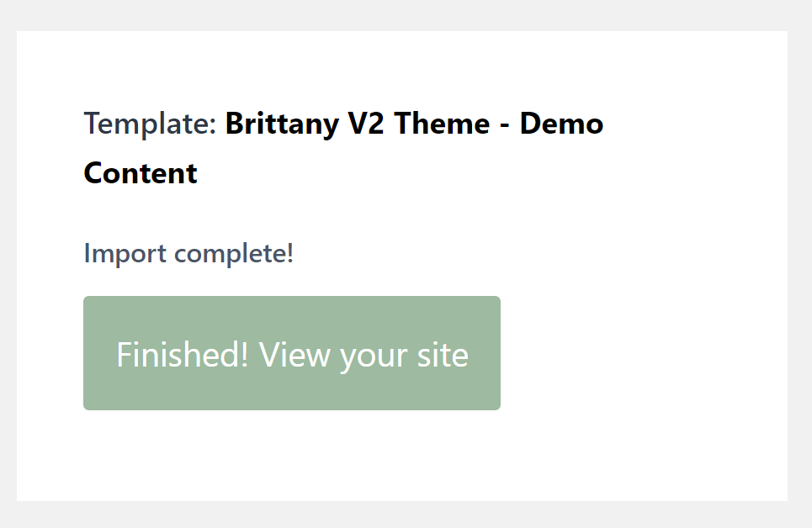Click the word Import in status text

tap(123, 253)
